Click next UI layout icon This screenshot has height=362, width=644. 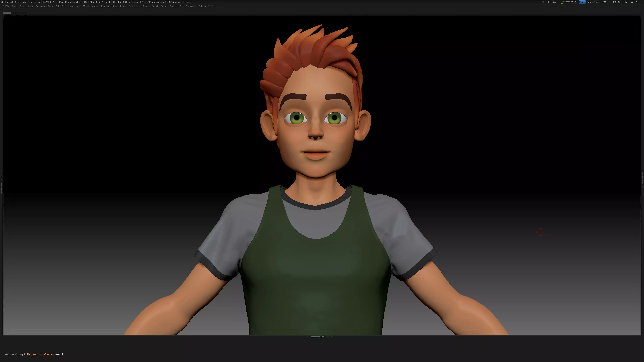(620, 2)
